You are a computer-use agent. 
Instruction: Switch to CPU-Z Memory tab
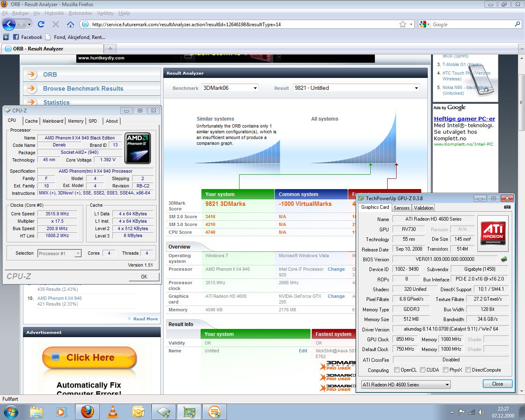click(76, 121)
